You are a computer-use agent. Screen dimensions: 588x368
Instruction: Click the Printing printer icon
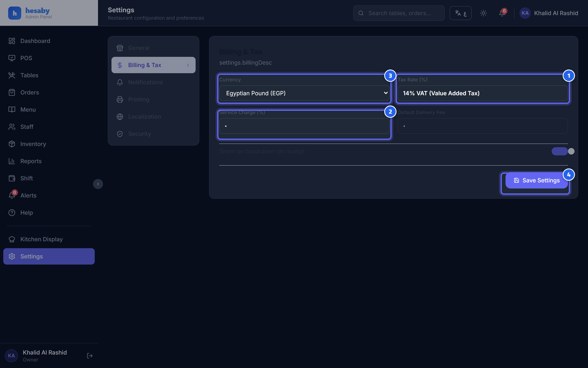click(120, 100)
